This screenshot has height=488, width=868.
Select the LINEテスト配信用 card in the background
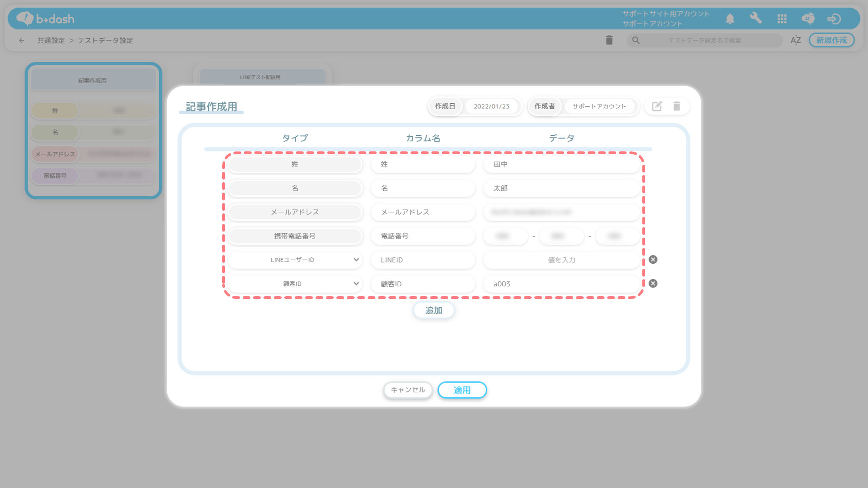pyautogui.click(x=262, y=75)
